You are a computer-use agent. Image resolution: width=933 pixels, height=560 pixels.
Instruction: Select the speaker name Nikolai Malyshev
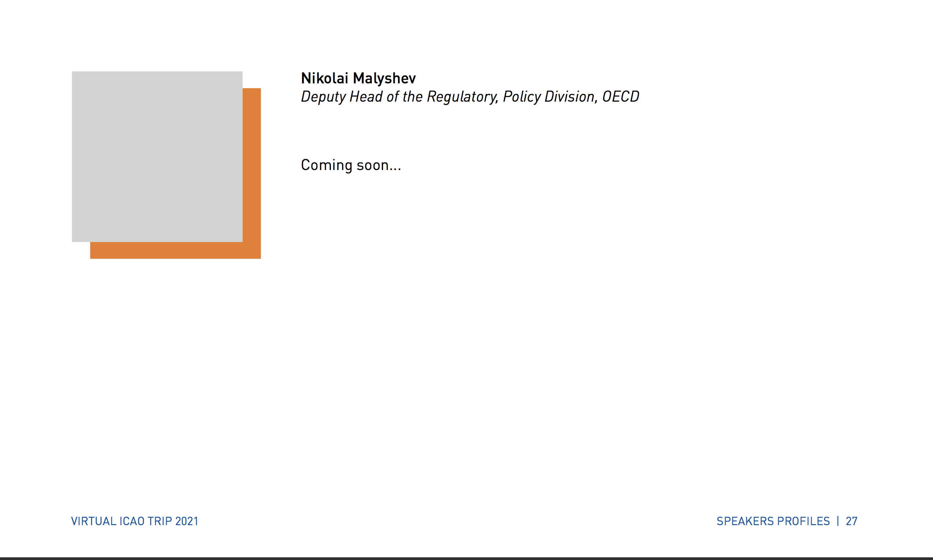(x=358, y=78)
